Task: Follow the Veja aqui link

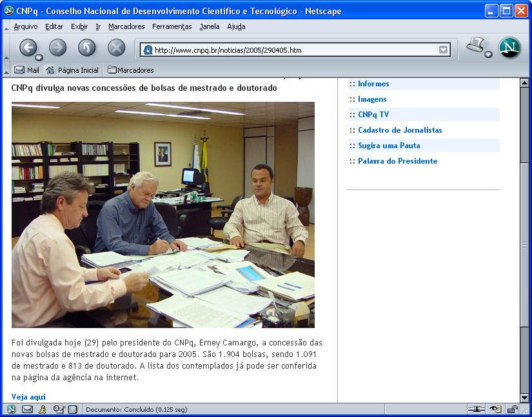Action: click(x=28, y=396)
